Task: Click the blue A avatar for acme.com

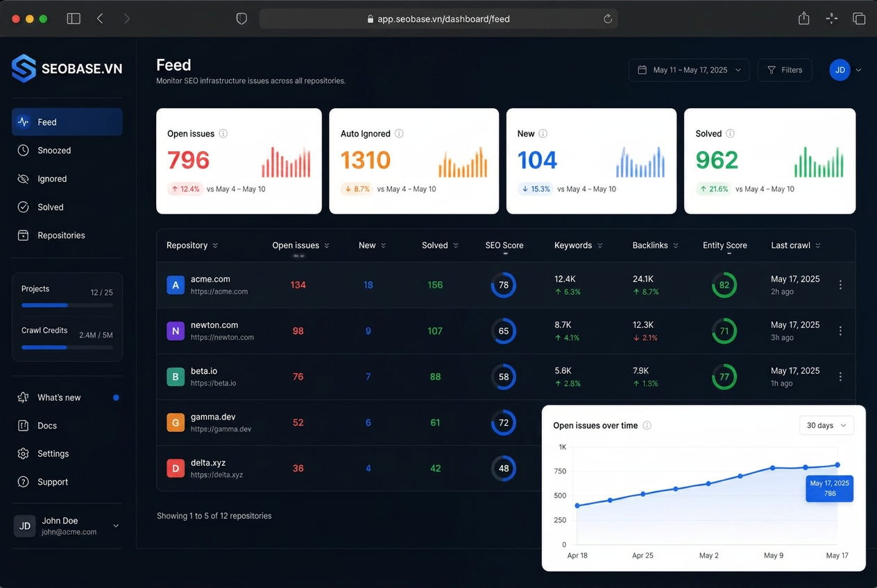Action: click(176, 285)
